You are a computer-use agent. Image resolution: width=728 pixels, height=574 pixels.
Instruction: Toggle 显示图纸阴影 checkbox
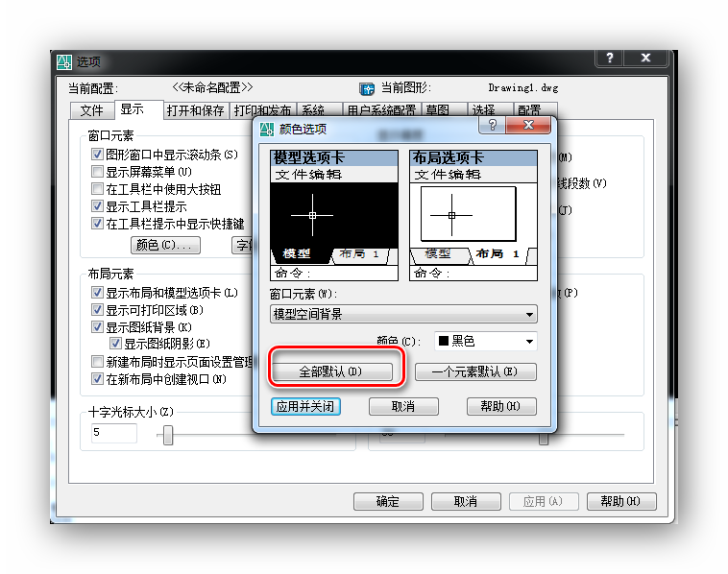pyautogui.click(x=115, y=343)
